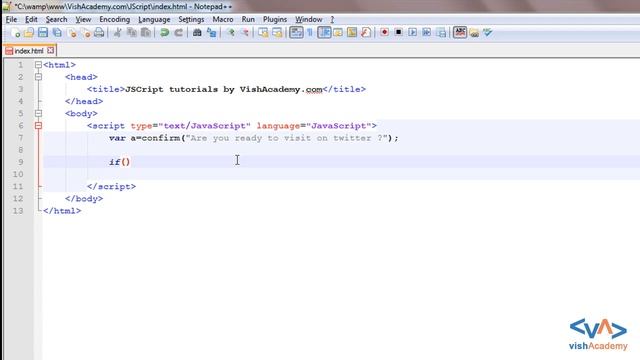Collapse the body fold on line 5
Image resolution: width=640 pixels, height=360 pixels.
point(38,113)
